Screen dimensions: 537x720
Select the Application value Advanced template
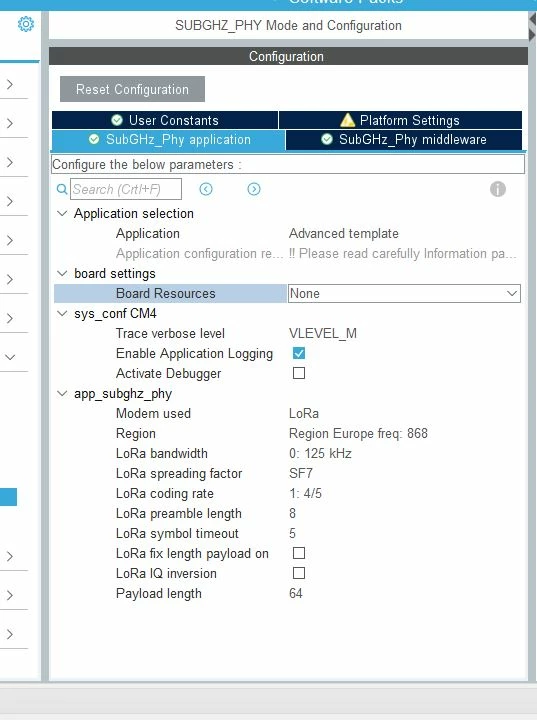(344, 233)
